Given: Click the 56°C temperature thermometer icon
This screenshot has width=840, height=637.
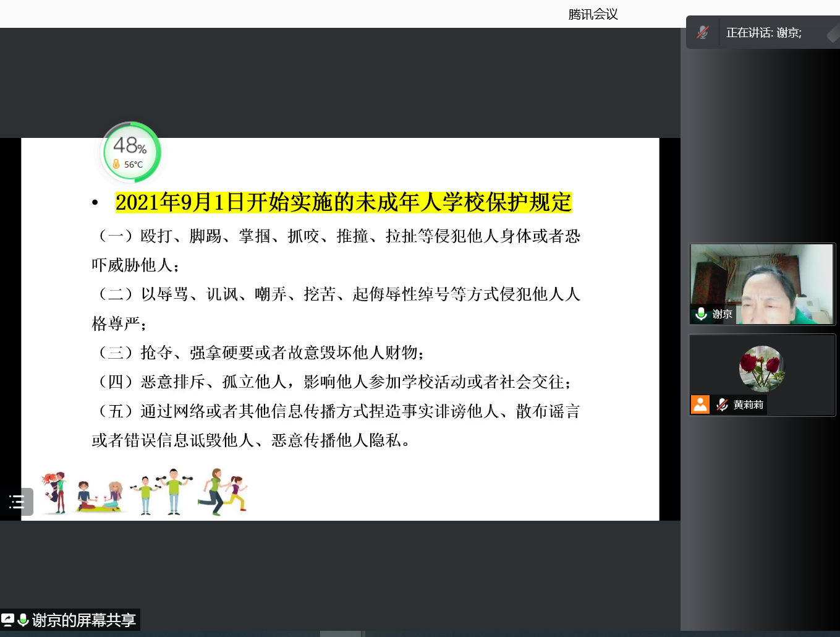Looking at the screenshot, I should pyautogui.click(x=116, y=165).
